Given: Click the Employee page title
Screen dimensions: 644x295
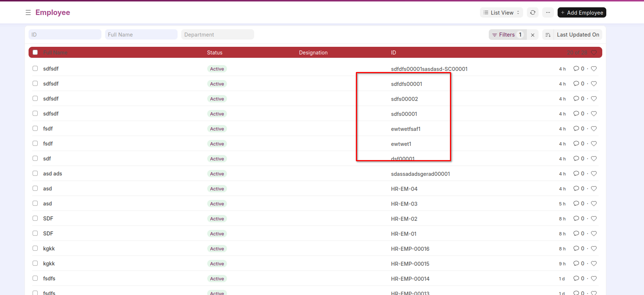Looking at the screenshot, I should click(53, 12).
